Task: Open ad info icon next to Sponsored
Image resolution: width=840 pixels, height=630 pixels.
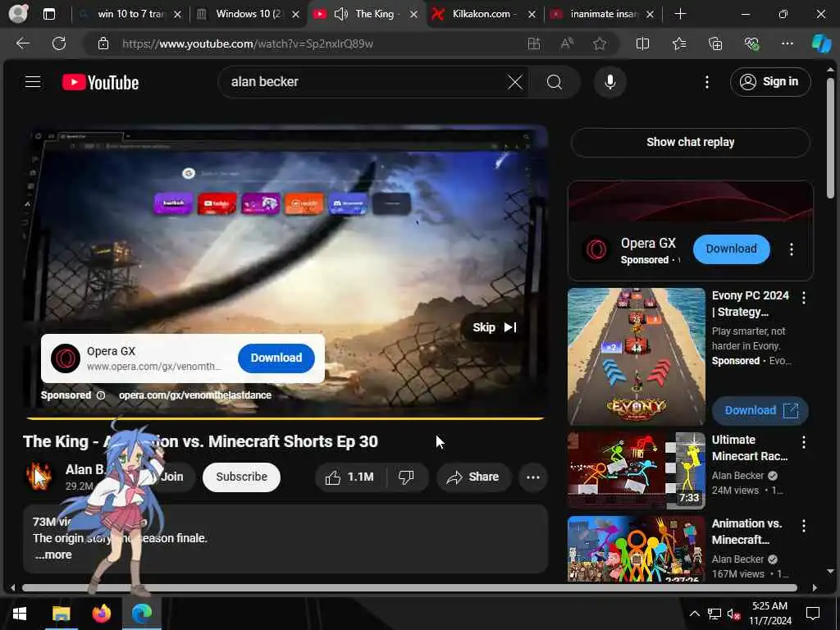Action: pos(101,395)
